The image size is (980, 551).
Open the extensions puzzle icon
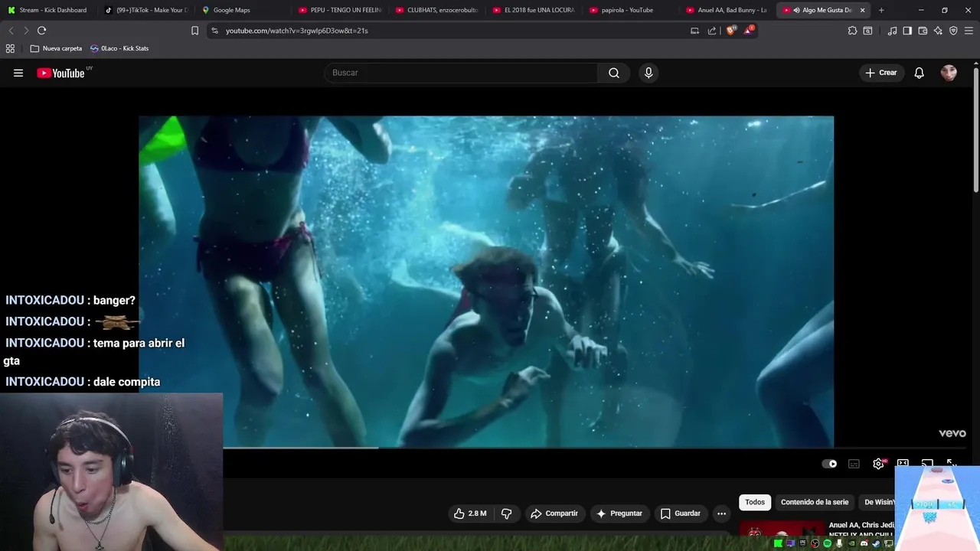[x=852, y=31]
